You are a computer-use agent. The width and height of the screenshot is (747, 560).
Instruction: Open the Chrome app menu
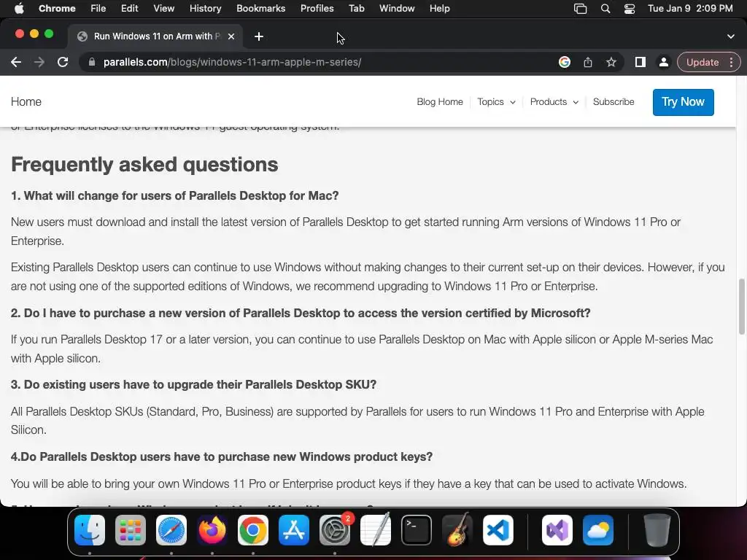coord(57,9)
